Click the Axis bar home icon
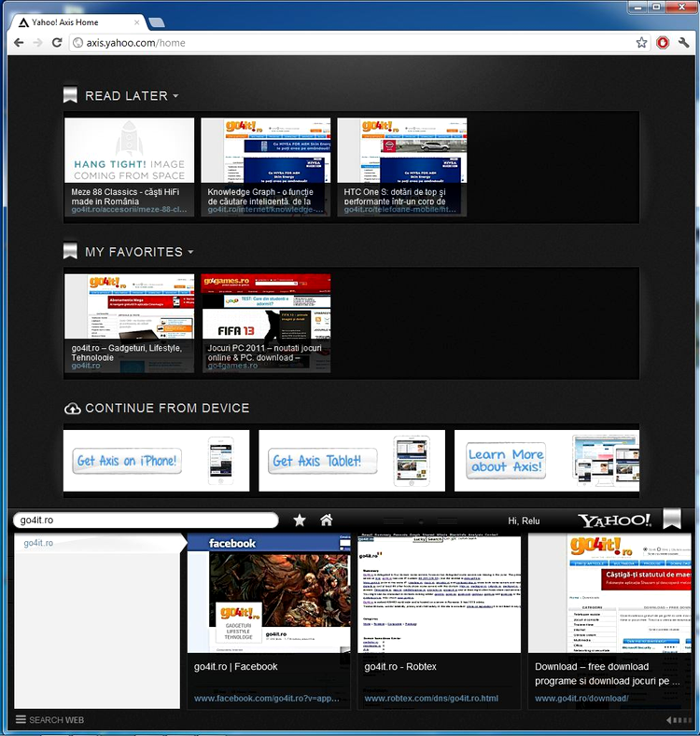The width and height of the screenshot is (700, 736). click(x=326, y=520)
